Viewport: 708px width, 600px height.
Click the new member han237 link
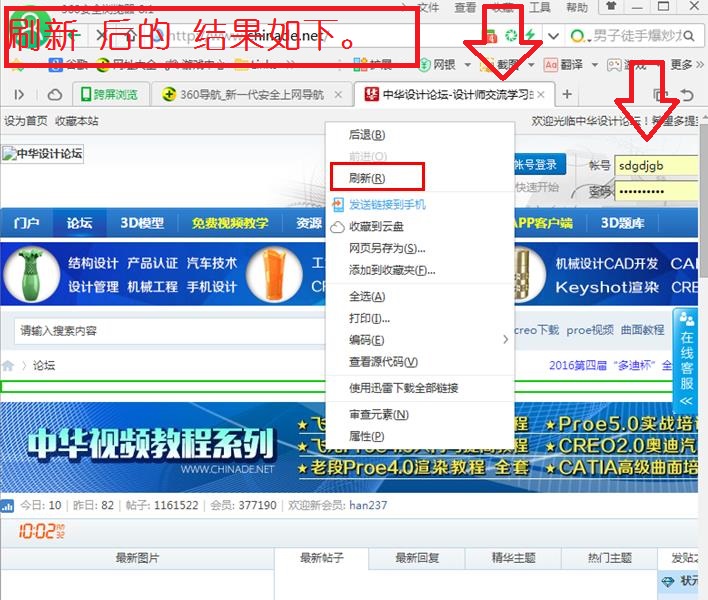pyautogui.click(x=368, y=505)
